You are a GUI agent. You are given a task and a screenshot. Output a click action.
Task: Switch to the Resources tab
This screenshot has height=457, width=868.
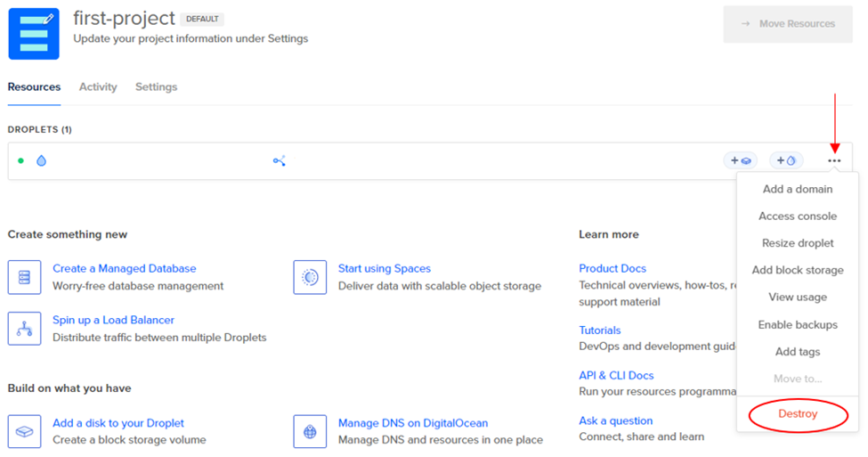tap(34, 87)
